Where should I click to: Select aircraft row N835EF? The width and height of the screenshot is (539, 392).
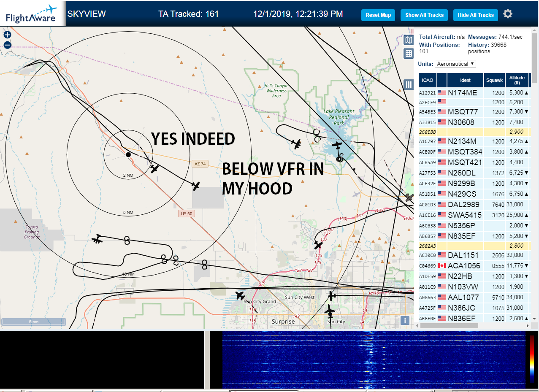point(474,236)
